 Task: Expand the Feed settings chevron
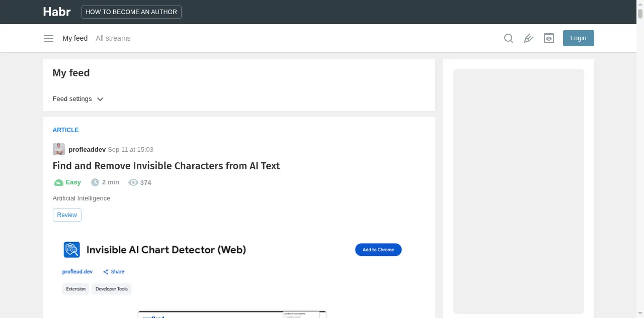click(x=100, y=99)
